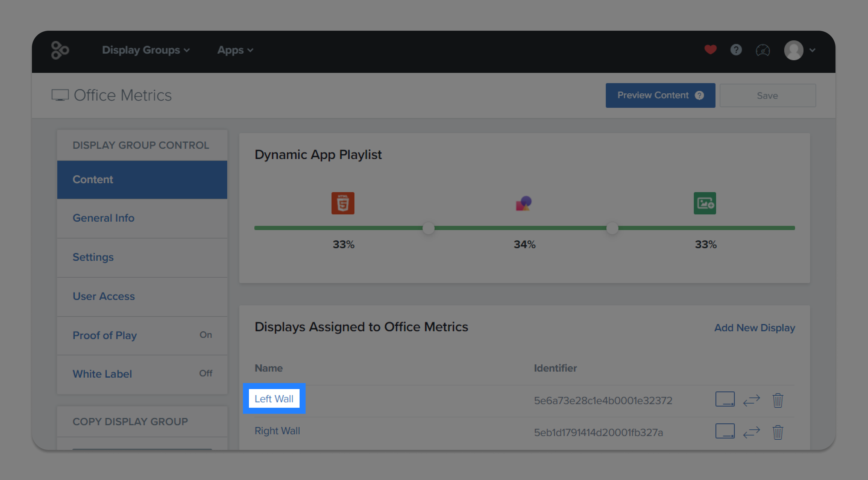Viewport: 868px width, 480px height.
Task: Delete the Left Wall display with trash icon
Action: [778, 400]
